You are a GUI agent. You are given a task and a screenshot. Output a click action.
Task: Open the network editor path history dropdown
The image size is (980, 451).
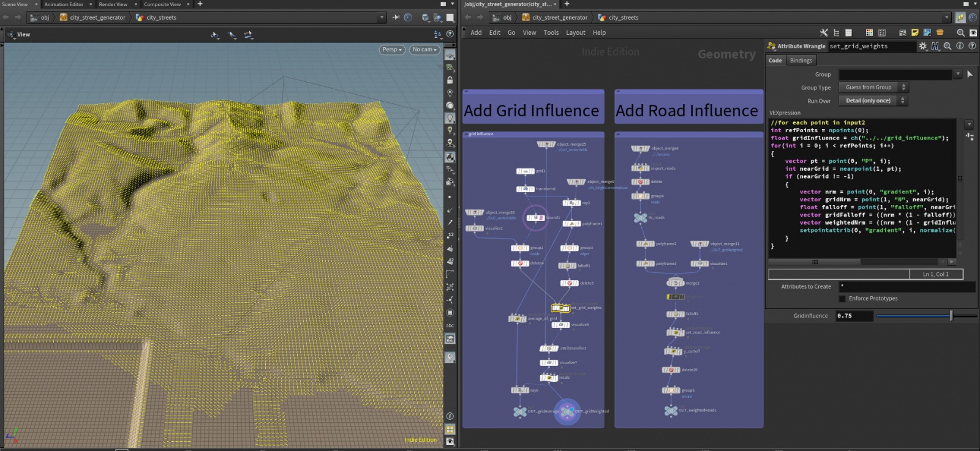947,17
